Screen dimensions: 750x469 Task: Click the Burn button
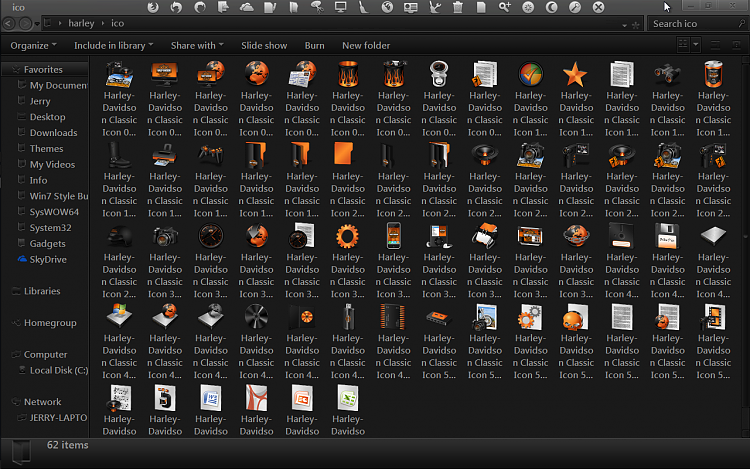tap(314, 45)
